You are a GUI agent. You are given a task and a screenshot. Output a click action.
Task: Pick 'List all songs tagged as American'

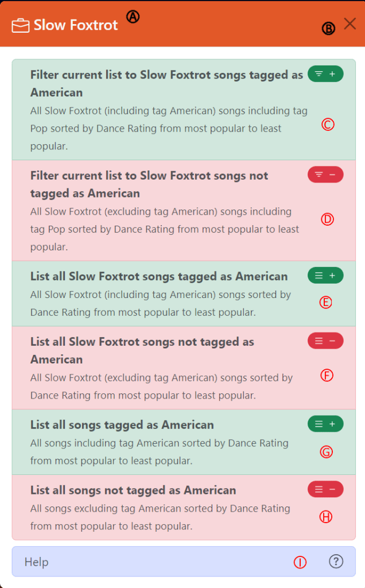(122, 425)
